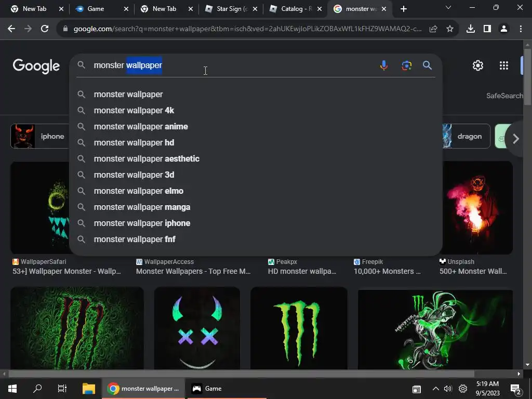Close the Catalog tab
532x399 pixels.
tap(320, 9)
